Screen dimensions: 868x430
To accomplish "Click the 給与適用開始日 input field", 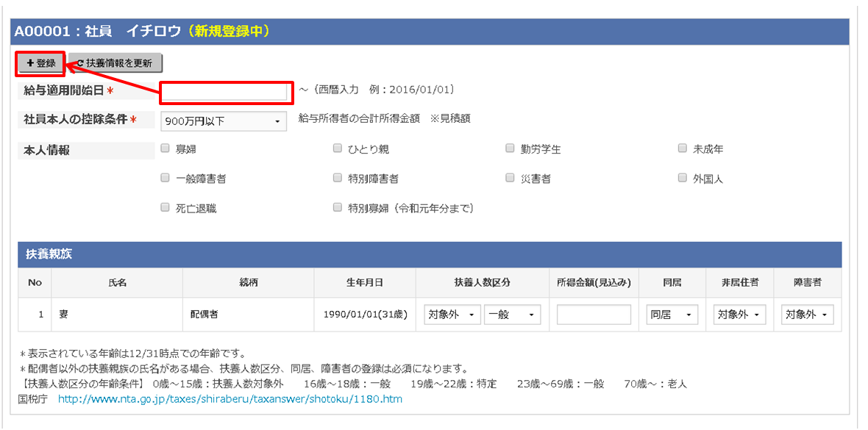I will point(226,91).
